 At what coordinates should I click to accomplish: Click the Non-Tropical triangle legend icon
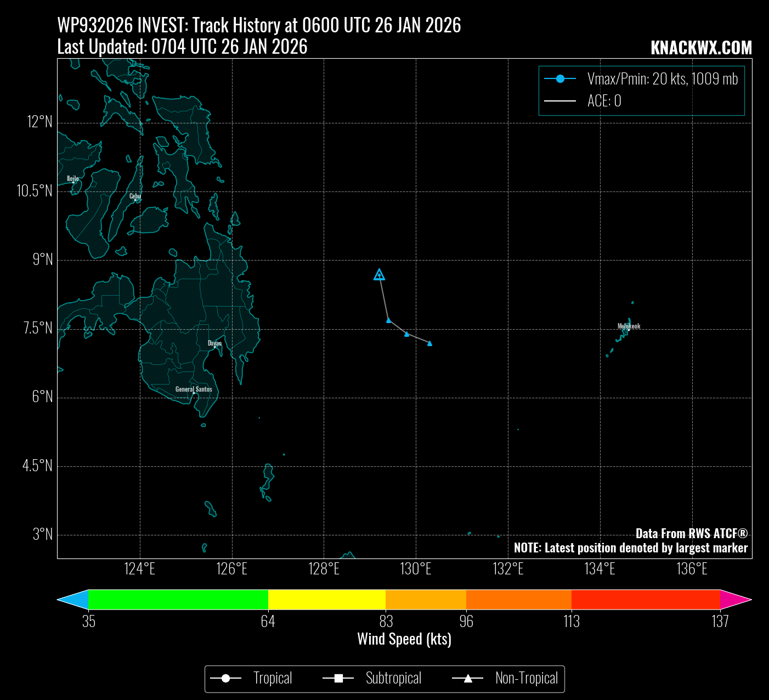[x=468, y=679]
